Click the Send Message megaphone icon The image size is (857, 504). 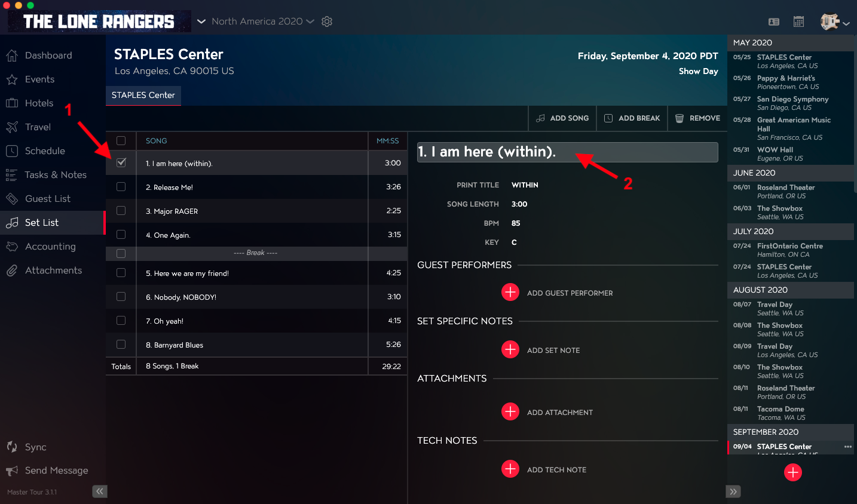coord(12,471)
